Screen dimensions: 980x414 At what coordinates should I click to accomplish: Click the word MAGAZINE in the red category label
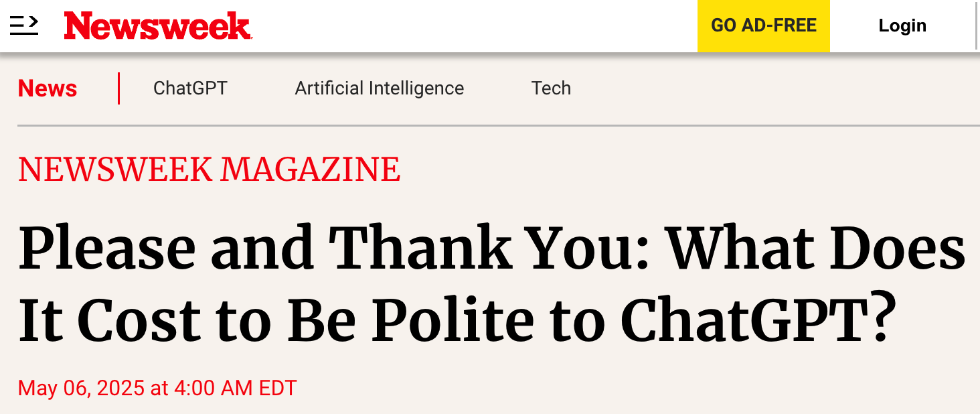310,169
